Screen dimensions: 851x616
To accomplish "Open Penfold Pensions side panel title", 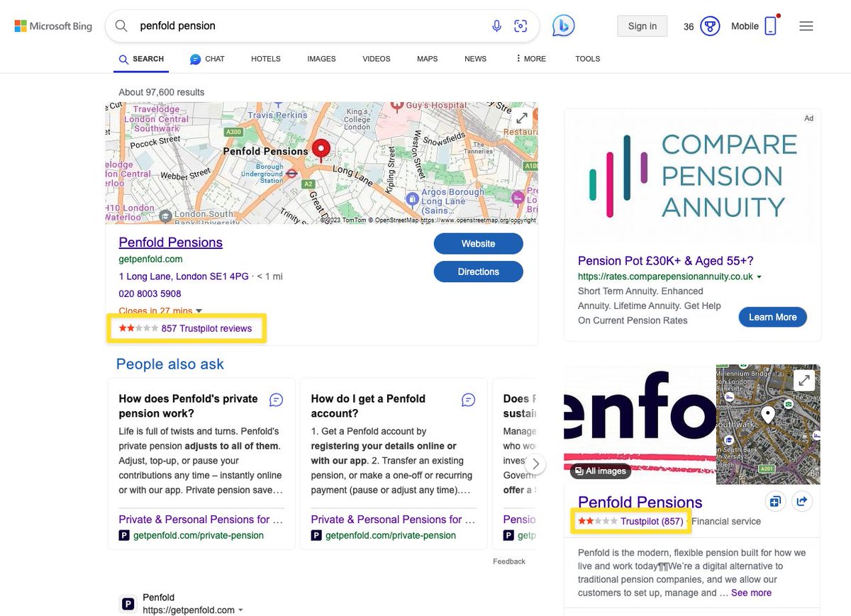I will tap(640, 502).
